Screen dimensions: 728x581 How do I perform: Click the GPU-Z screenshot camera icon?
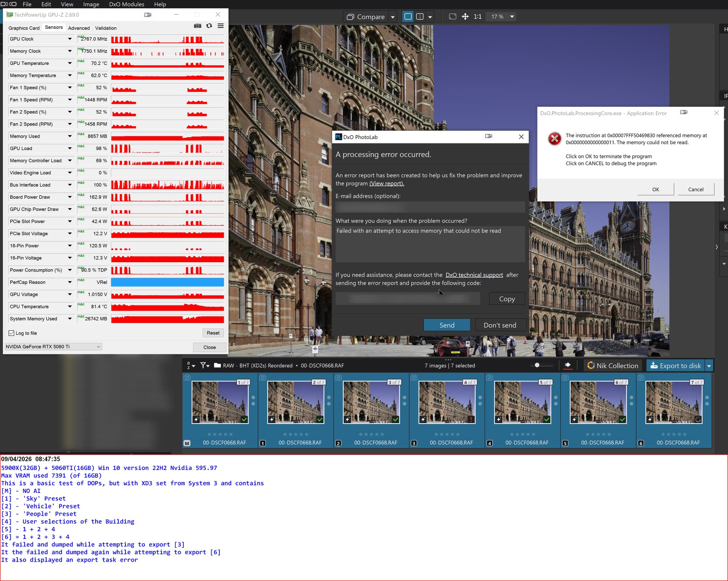point(198,26)
